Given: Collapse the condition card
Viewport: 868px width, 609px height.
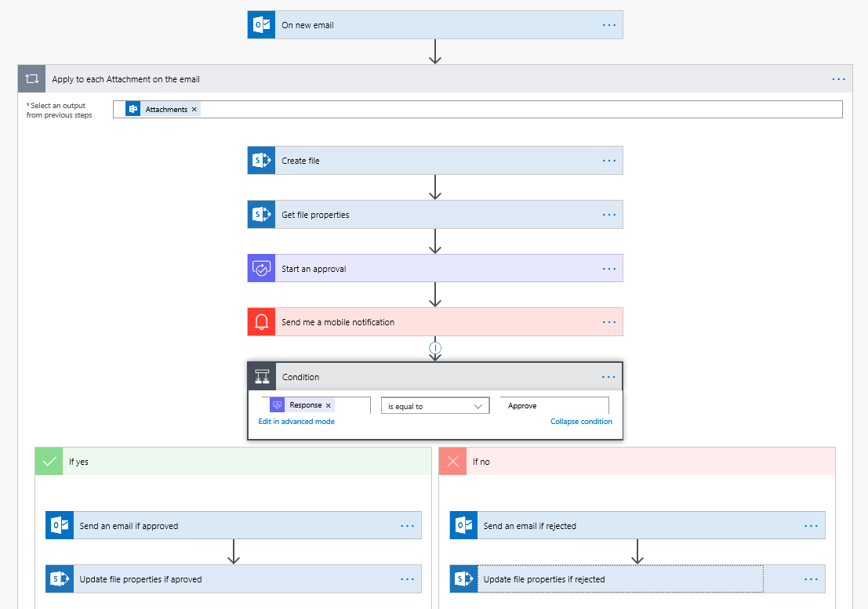Looking at the screenshot, I should (581, 421).
